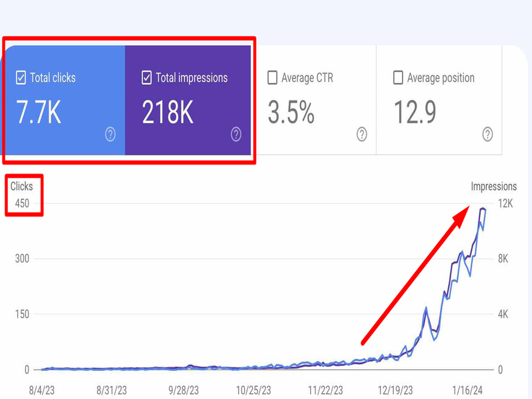Select the 7.7K total clicks value
This screenshot has width=532, height=399.
[39, 112]
